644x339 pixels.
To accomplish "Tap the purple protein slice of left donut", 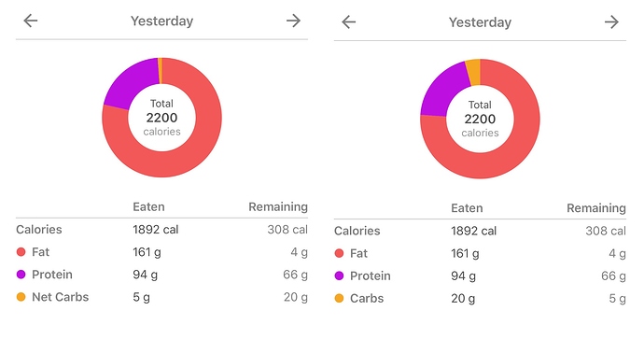I will pyautogui.click(x=129, y=82).
